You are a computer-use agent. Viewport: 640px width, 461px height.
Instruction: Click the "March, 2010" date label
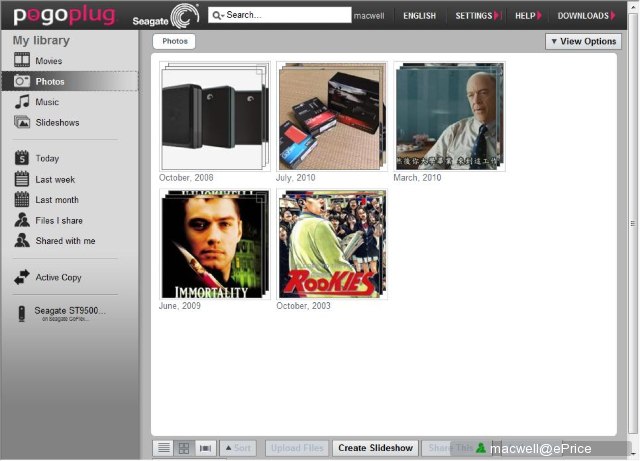417,178
